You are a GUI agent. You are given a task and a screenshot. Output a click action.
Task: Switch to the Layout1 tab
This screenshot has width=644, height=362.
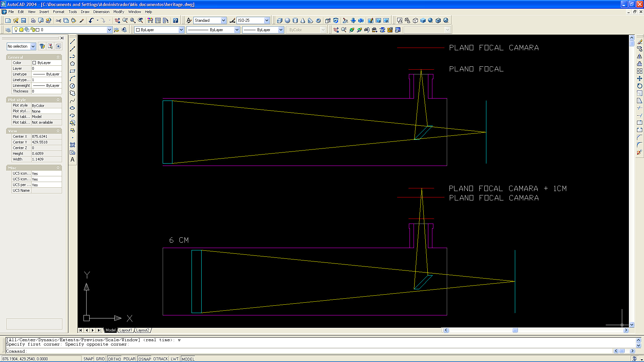coord(126,330)
